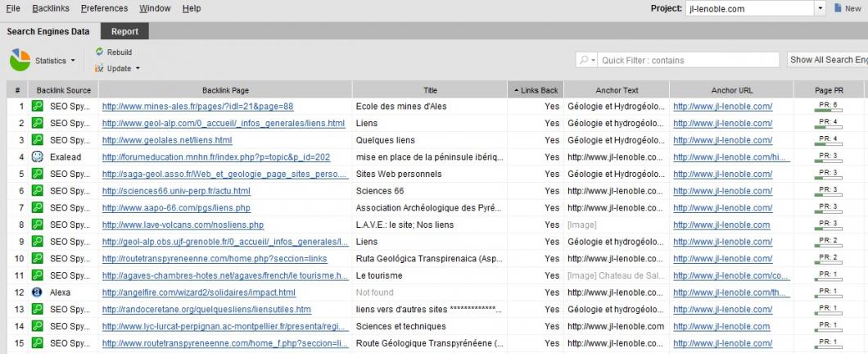Screen dimensions: 868x354
Task: Click SEO SpyGlass source icon in row 2
Action: [37, 123]
